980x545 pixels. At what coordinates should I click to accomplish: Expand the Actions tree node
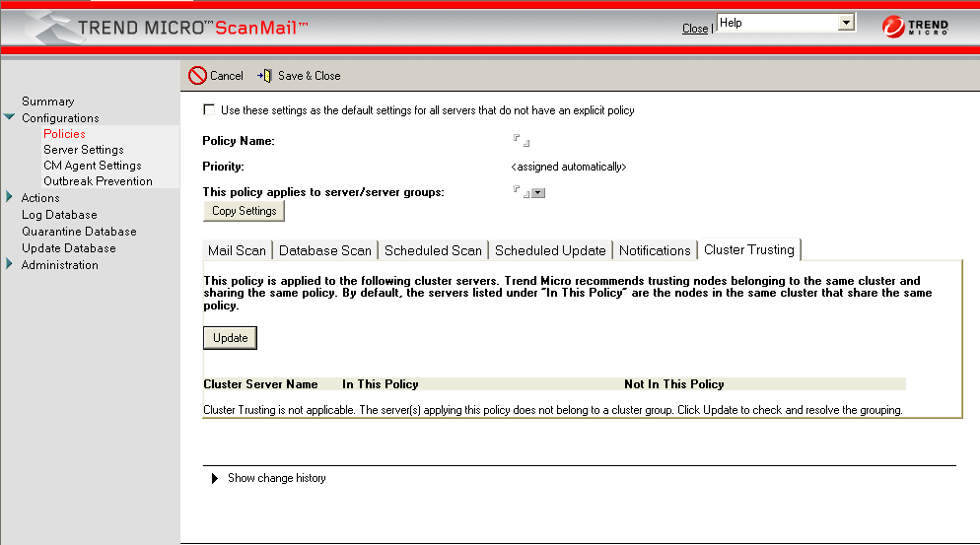10,198
